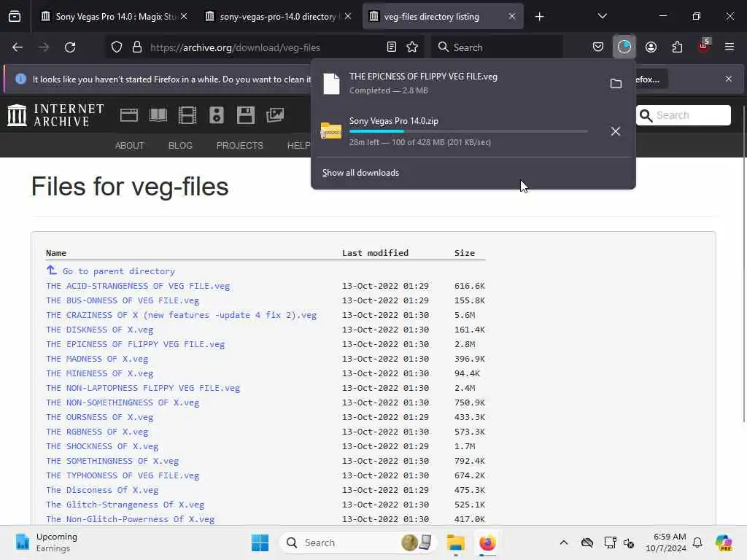Viewport: 747px width, 560px height.
Task: List all tabs dropdown arrow
Action: 602,17
